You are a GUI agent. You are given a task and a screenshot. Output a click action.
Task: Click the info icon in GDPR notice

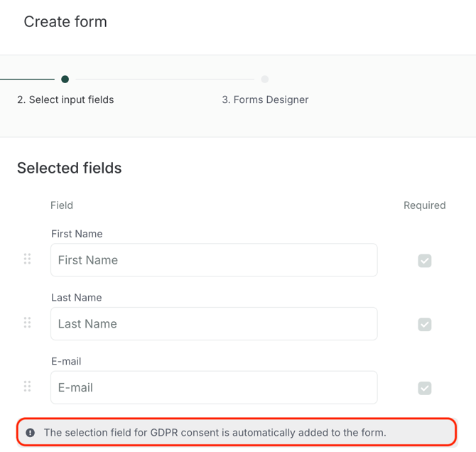(31, 432)
